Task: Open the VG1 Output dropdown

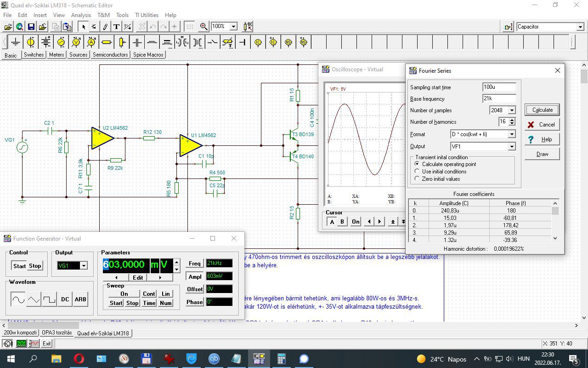Action: tap(84, 266)
